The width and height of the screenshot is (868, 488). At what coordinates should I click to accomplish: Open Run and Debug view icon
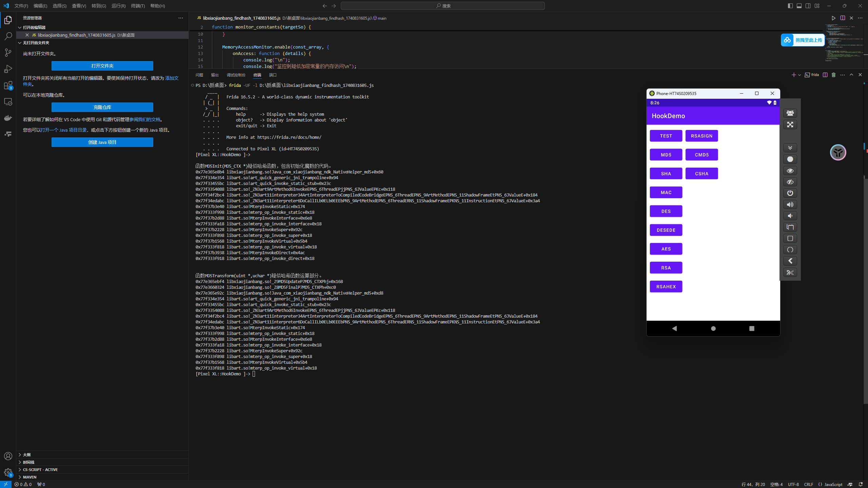(8, 69)
